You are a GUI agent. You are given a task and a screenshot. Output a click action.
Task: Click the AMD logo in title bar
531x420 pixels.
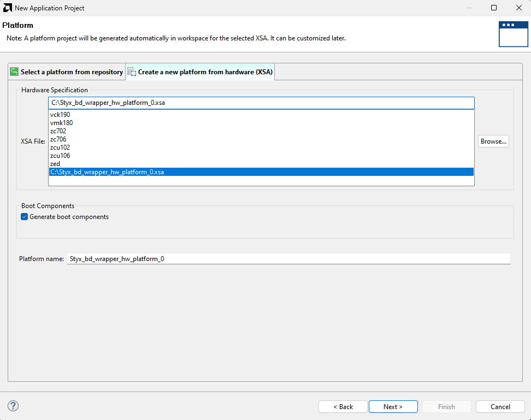[x=7, y=8]
